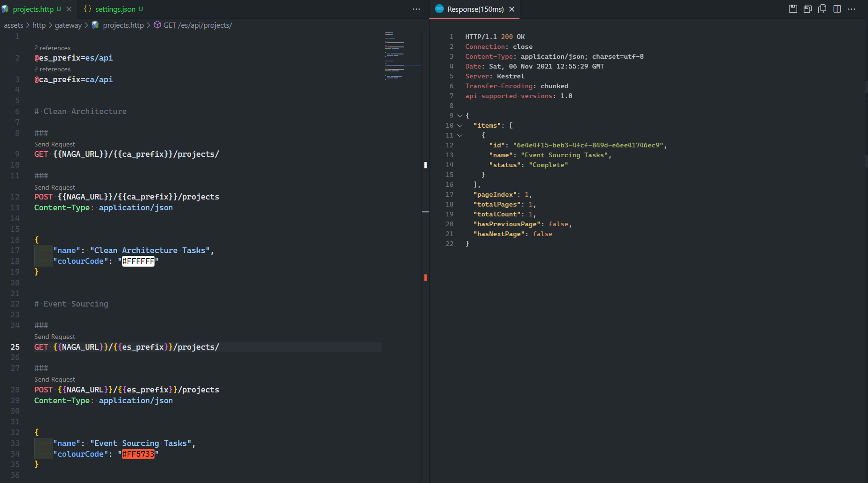Click white marker in overview ruler
Screen dimensions: 868x483
(x=426, y=165)
